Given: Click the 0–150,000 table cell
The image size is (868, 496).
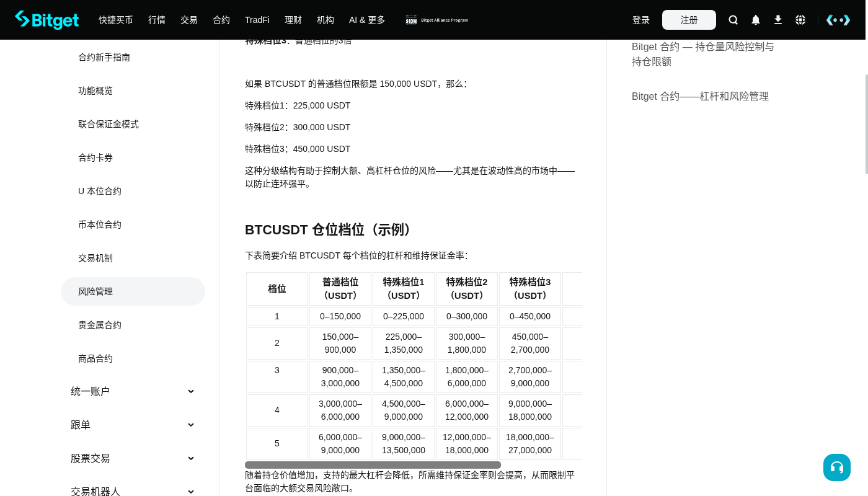Looking at the screenshot, I should [340, 316].
